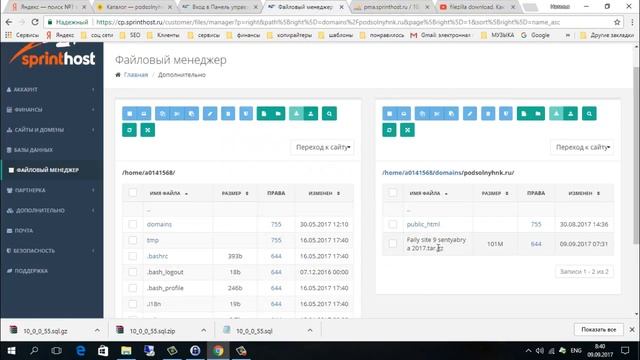Open File Explorer from the taskbar
The height and width of the screenshot is (360, 640).
point(126,351)
